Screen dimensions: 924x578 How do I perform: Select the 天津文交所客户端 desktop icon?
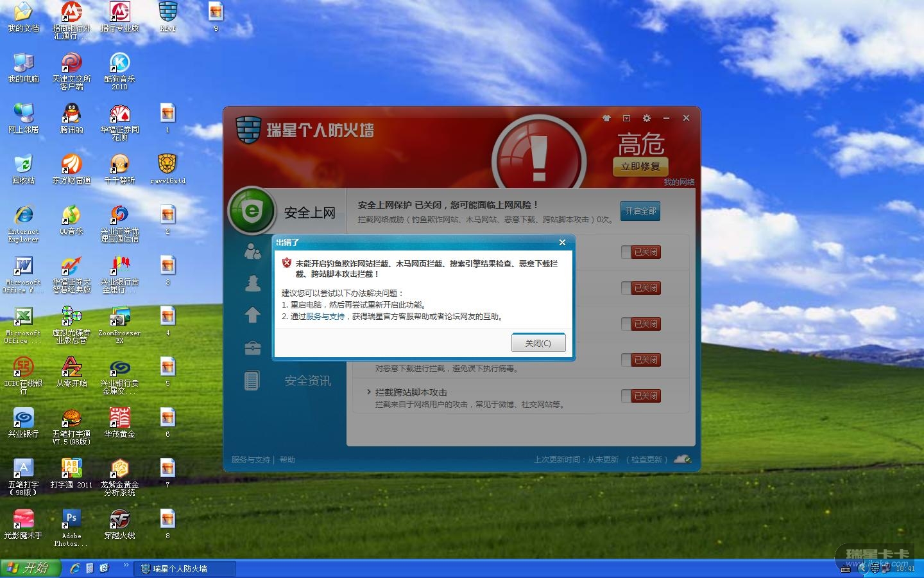[71, 71]
